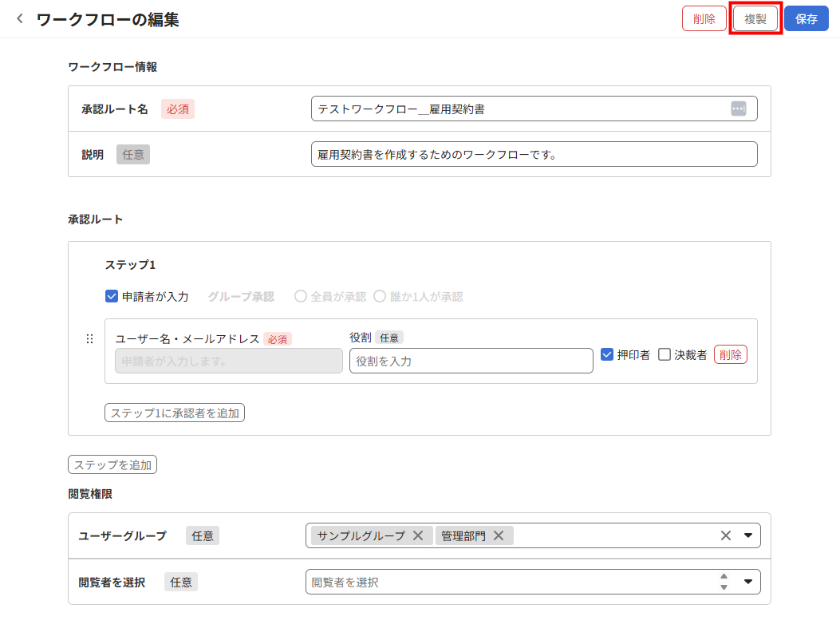Select the 誰か1人が承認 radio option
The image size is (840, 632).
pos(380,296)
